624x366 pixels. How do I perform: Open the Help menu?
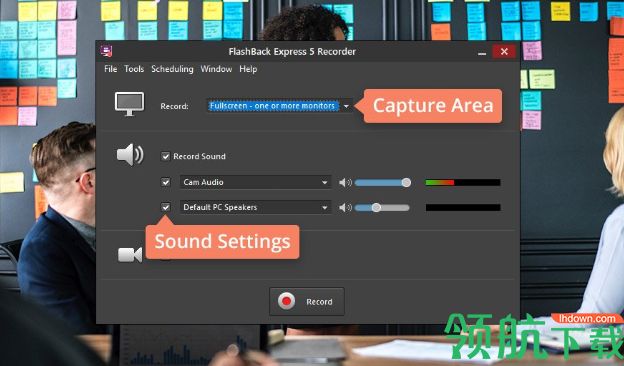tap(248, 69)
